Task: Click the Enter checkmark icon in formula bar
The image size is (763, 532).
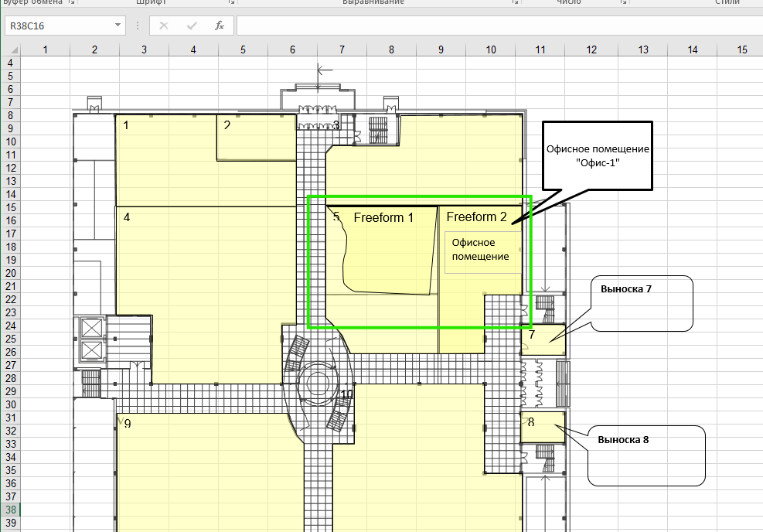Action: pos(192,26)
